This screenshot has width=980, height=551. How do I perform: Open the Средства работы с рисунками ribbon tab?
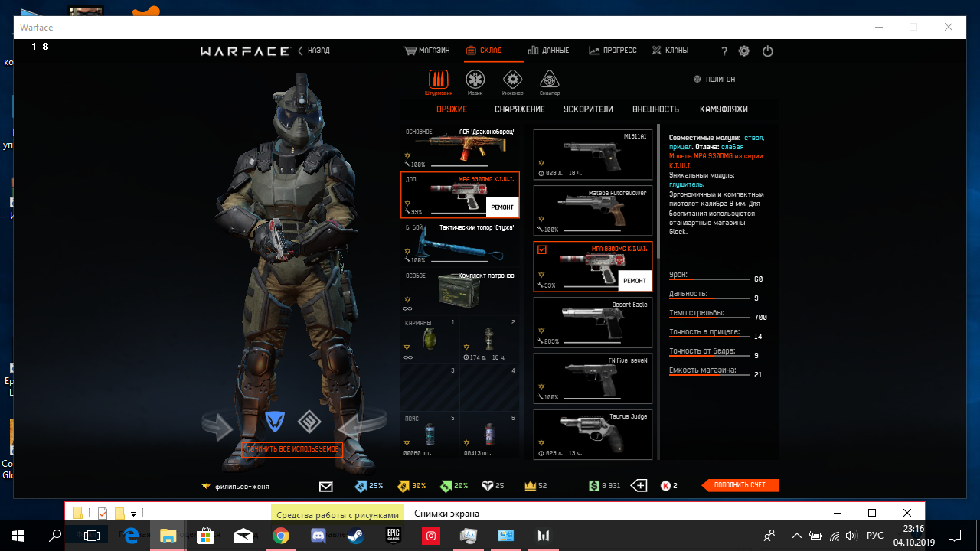click(338, 514)
